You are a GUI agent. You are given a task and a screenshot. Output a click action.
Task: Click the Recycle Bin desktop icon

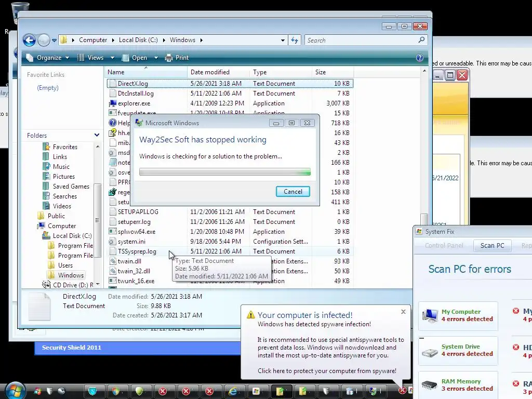[20, 12]
